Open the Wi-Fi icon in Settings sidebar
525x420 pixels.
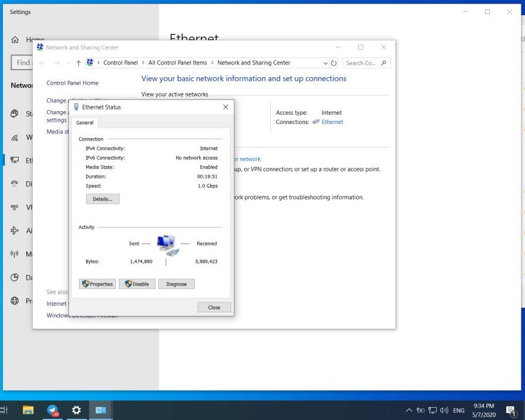click(15, 137)
